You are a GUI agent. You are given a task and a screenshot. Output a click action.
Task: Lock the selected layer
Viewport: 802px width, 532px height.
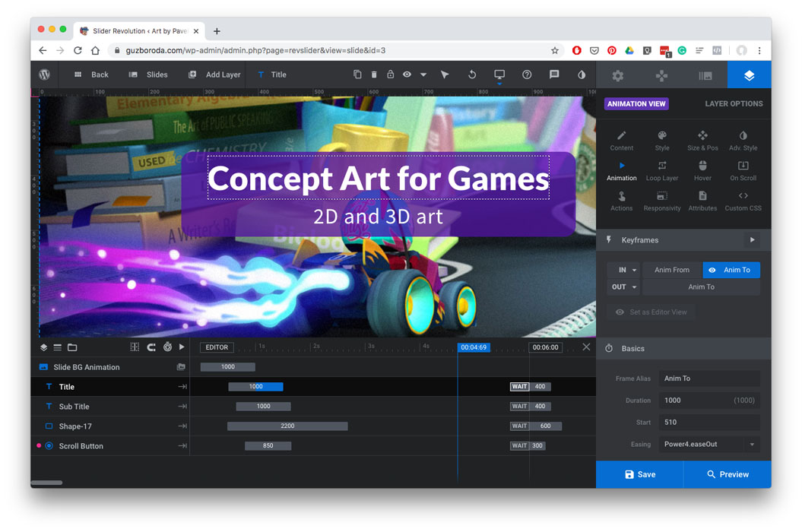click(390, 74)
